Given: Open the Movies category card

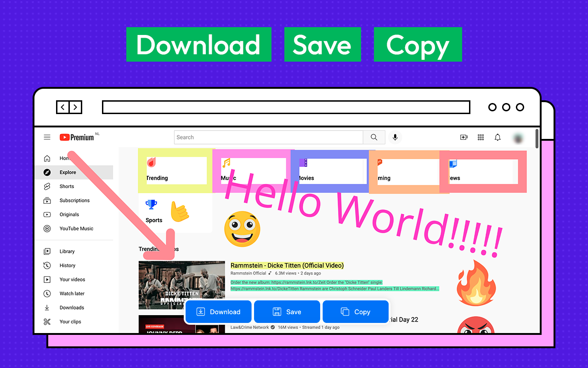Looking at the screenshot, I should pyautogui.click(x=330, y=171).
